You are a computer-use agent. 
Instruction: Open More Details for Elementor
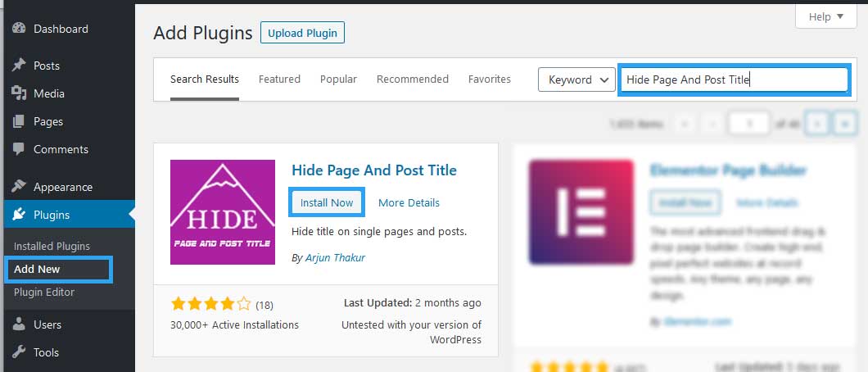(766, 202)
